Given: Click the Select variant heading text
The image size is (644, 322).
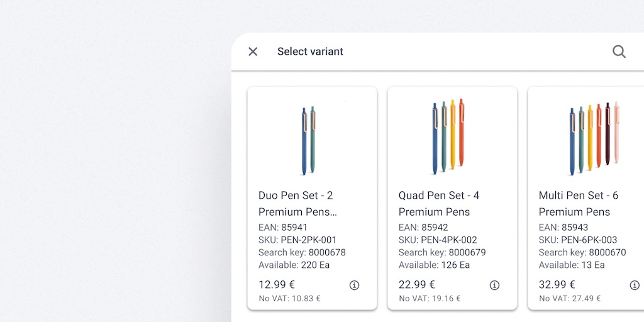Looking at the screenshot, I should coord(310,52).
